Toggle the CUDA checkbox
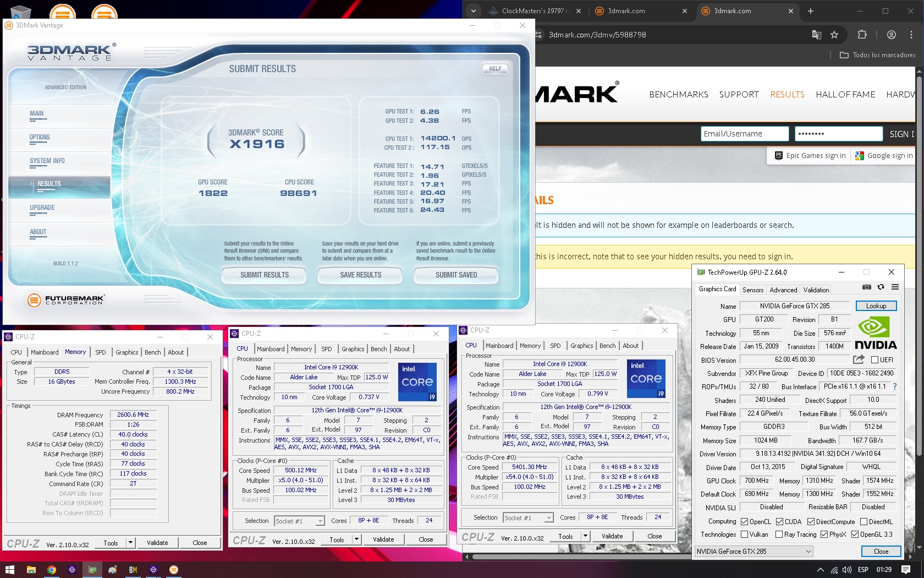The width and height of the screenshot is (924, 578). point(780,522)
